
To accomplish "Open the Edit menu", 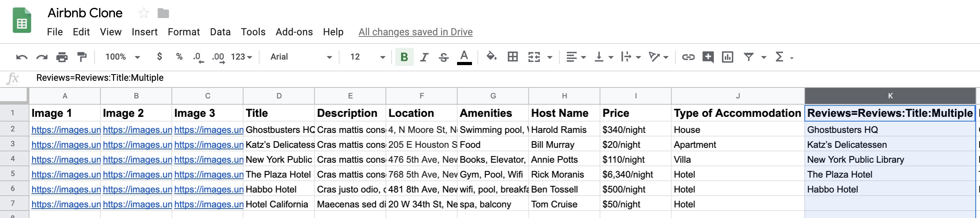I will [x=81, y=32].
